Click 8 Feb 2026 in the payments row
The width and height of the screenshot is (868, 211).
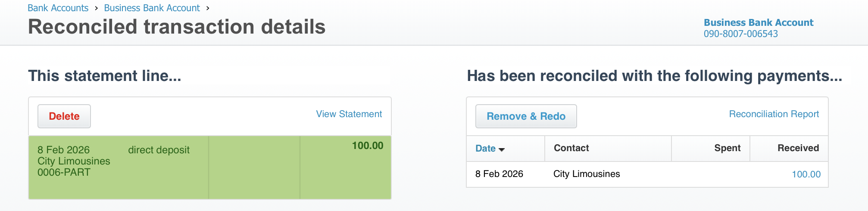(499, 174)
